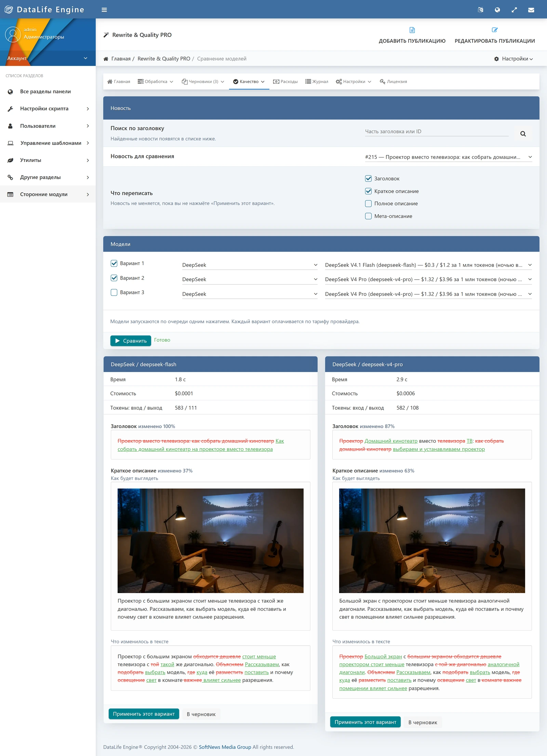Image resolution: width=547 pixels, height=756 pixels.
Task: Toggle the hamburger sidebar menu icon
Action: (x=104, y=10)
